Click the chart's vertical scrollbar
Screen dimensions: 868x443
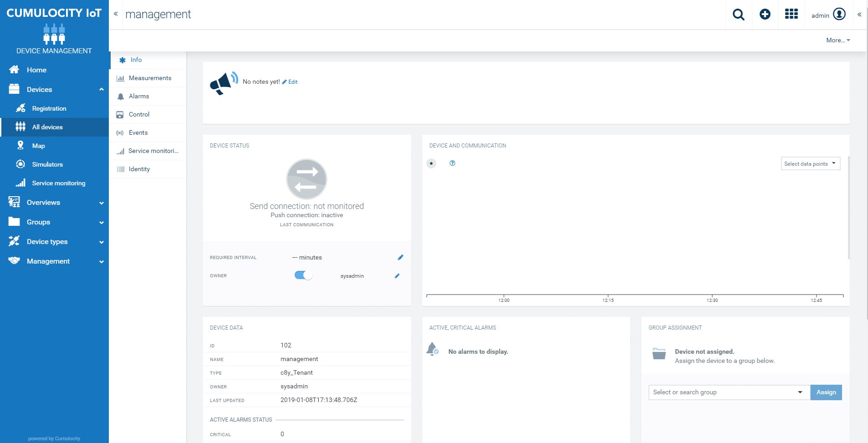[848, 208]
